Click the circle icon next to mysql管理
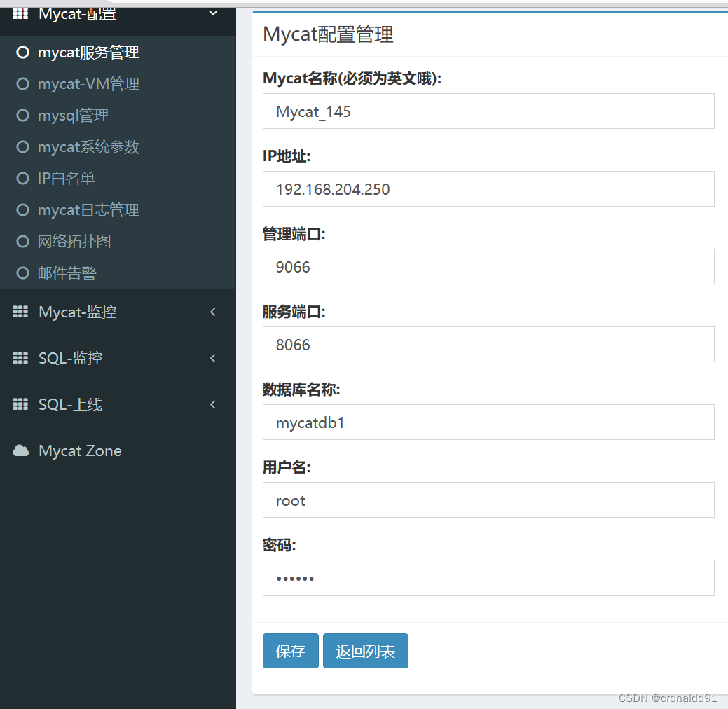The image size is (728, 709). (x=22, y=115)
